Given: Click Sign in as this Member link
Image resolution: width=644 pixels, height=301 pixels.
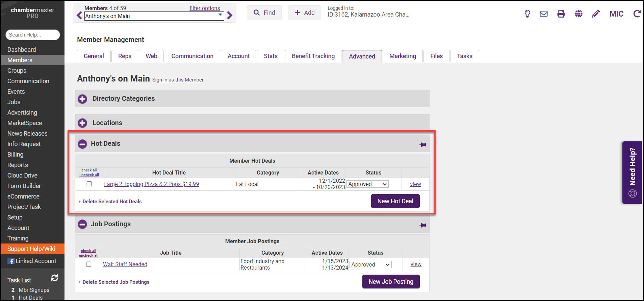Looking at the screenshot, I should click(178, 80).
